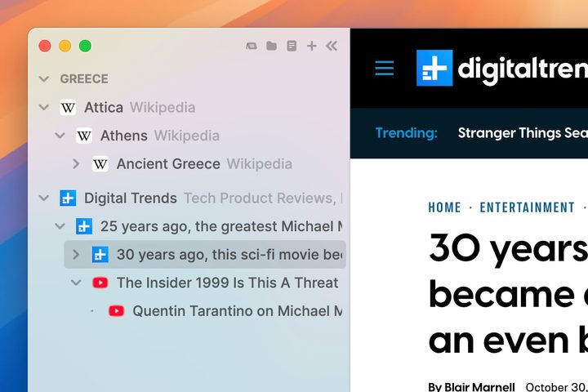Click YouTube icon beside Quentin Tarantino row
Viewport: 588px width, 392px height.
pos(116,310)
